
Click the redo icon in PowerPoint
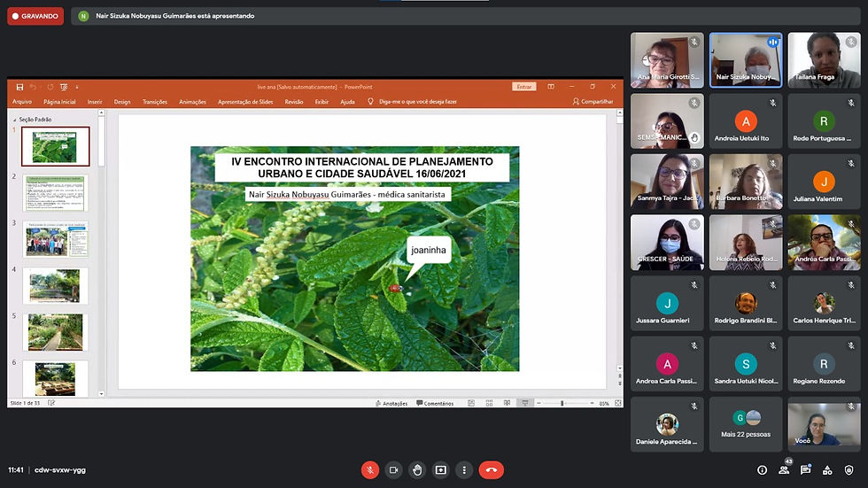point(50,87)
